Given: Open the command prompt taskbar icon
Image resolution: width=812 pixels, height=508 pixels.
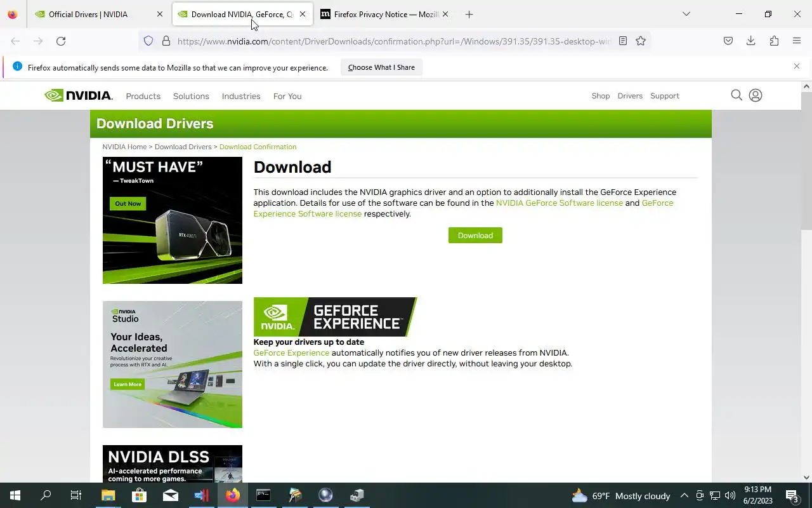Looking at the screenshot, I should (263, 495).
